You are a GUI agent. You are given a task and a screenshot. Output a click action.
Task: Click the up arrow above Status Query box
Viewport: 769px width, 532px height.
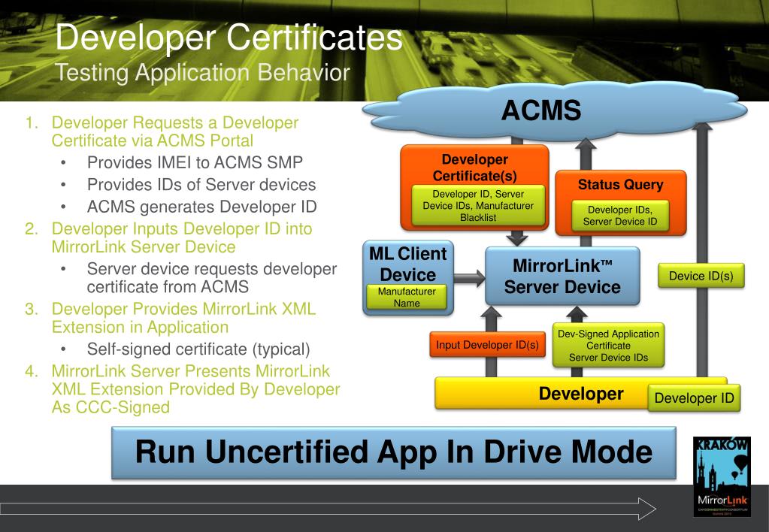pyautogui.click(x=586, y=154)
